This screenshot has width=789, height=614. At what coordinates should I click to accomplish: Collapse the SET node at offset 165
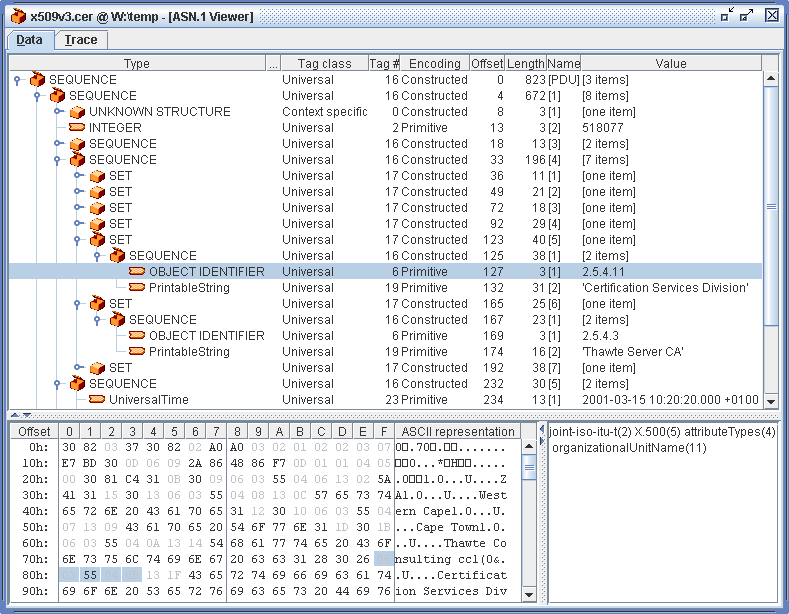77,304
